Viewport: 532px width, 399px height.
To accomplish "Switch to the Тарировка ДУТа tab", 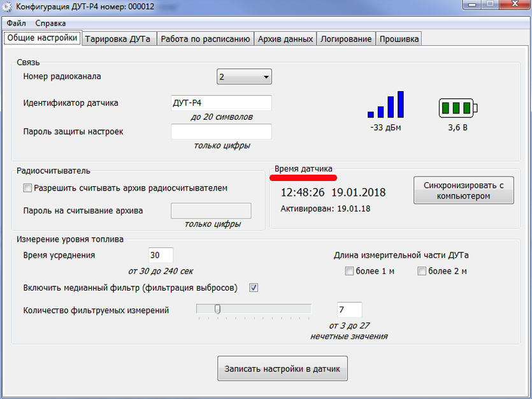I will pos(118,39).
